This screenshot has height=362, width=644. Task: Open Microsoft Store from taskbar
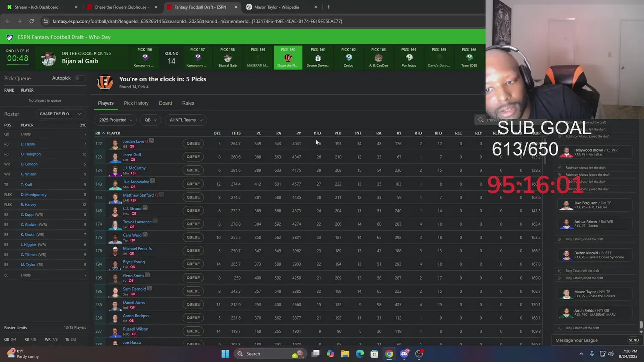374,354
